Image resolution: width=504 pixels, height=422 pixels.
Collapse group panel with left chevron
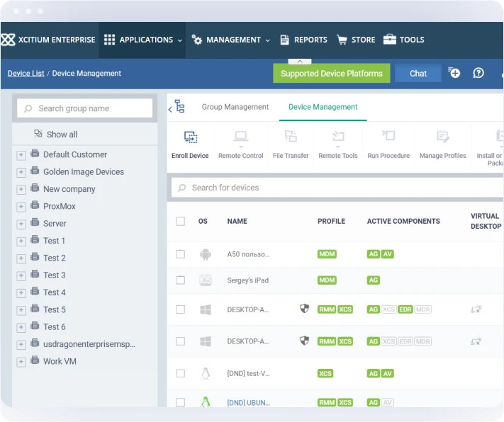[x=170, y=110]
